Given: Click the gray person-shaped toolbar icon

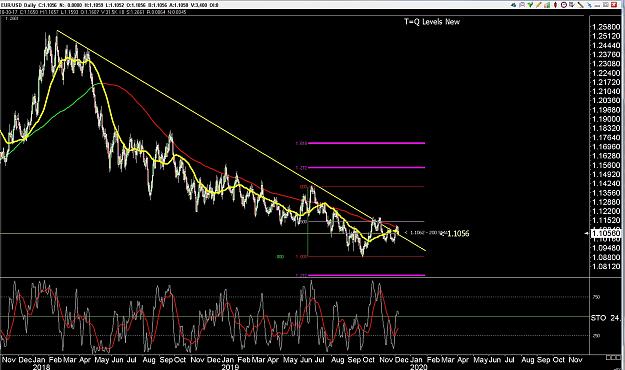Looking at the screenshot, I should click(x=522, y=5).
